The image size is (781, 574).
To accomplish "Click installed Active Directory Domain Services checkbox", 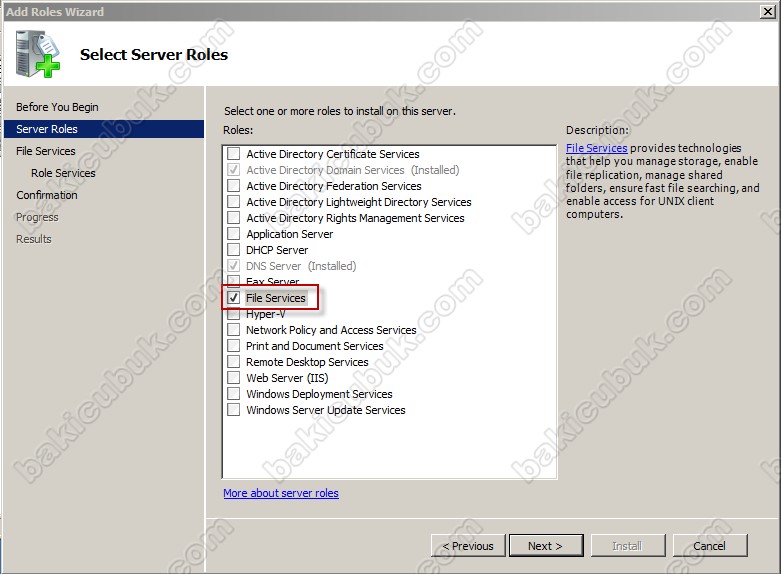I will click(233, 169).
